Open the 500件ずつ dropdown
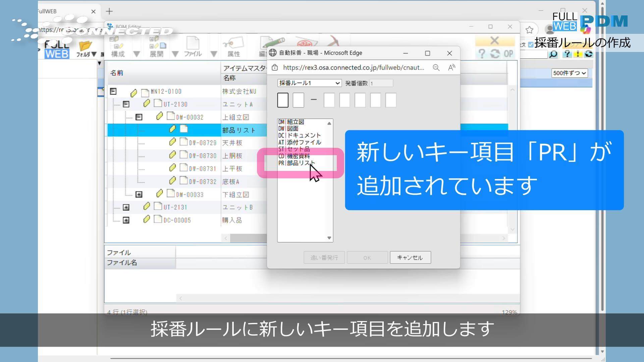Viewport: 644px width, 362px height. click(x=569, y=73)
